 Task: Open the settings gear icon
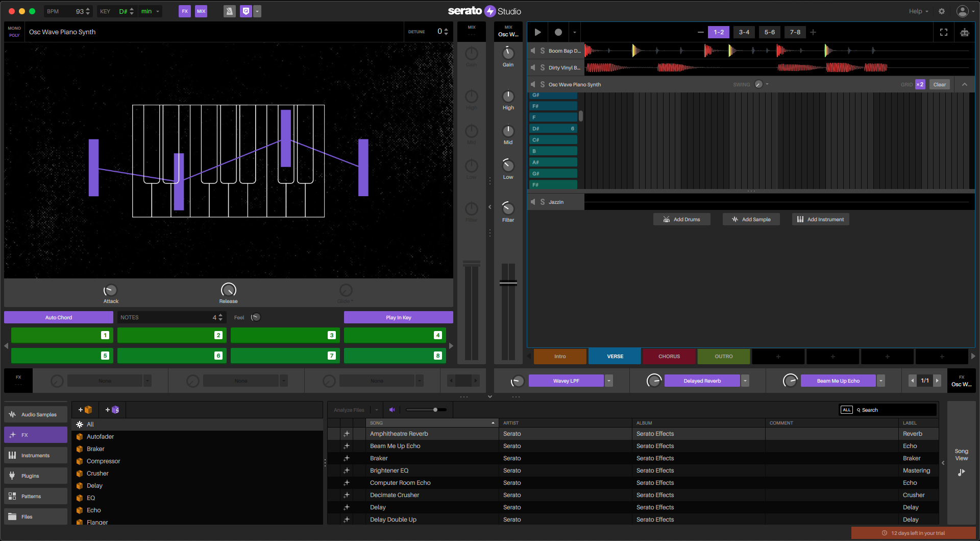942,11
